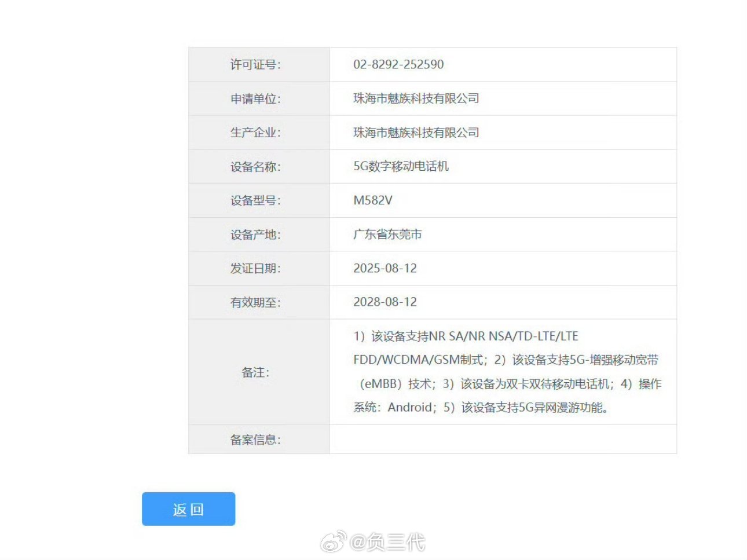Click the 设备型号 label
This screenshot has height=560, width=747.
click(x=255, y=200)
